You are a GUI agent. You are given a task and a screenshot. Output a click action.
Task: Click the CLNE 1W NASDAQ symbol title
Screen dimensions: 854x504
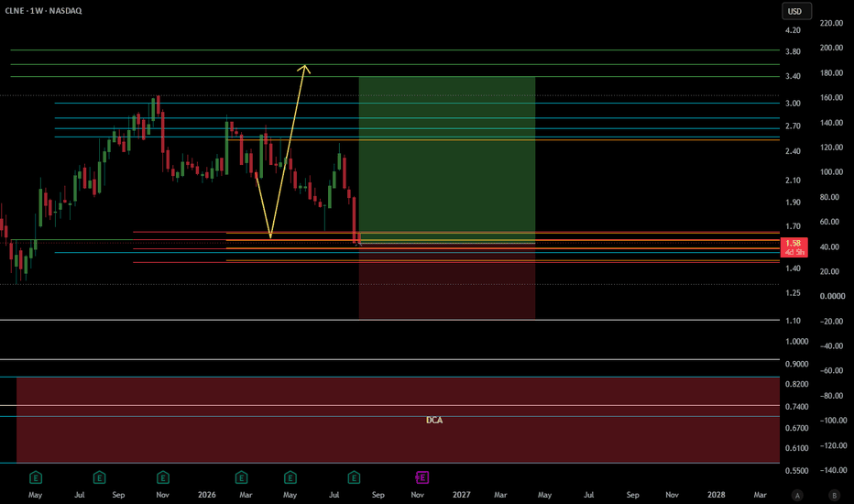pyautogui.click(x=44, y=11)
